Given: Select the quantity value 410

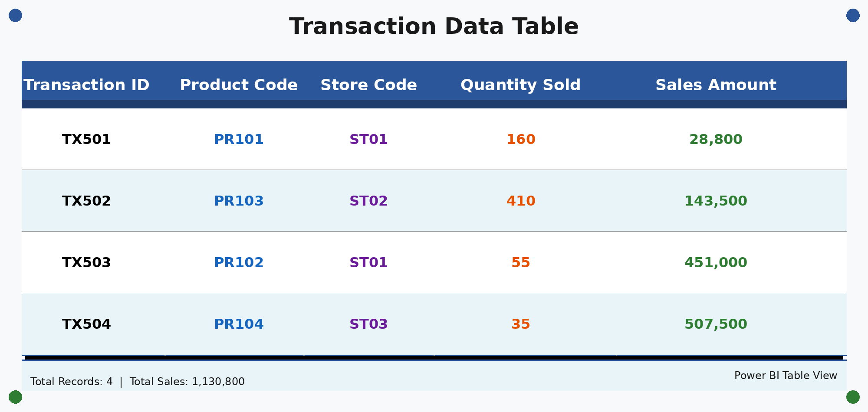Looking at the screenshot, I should point(521,201).
